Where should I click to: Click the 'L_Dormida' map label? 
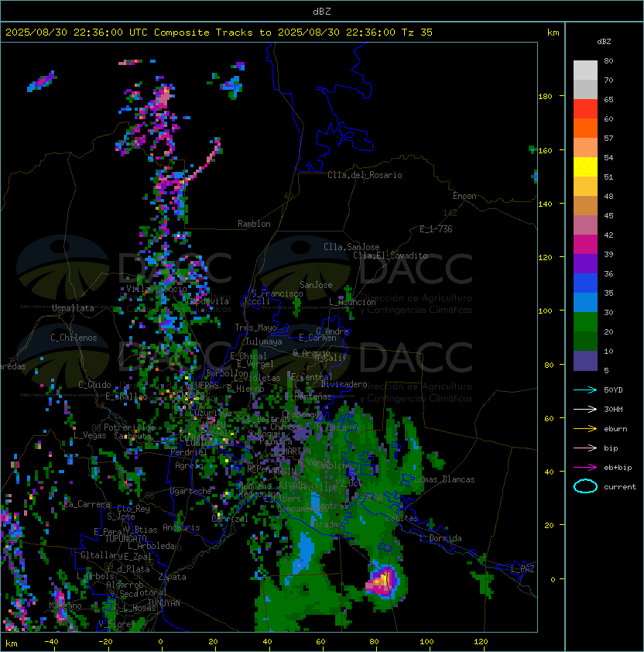click(440, 538)
